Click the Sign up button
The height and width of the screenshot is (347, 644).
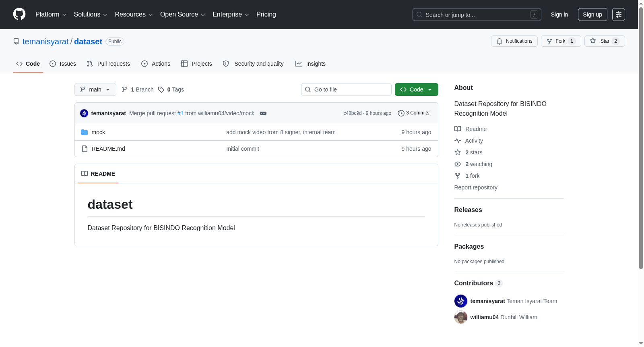[x=592, y=15]
